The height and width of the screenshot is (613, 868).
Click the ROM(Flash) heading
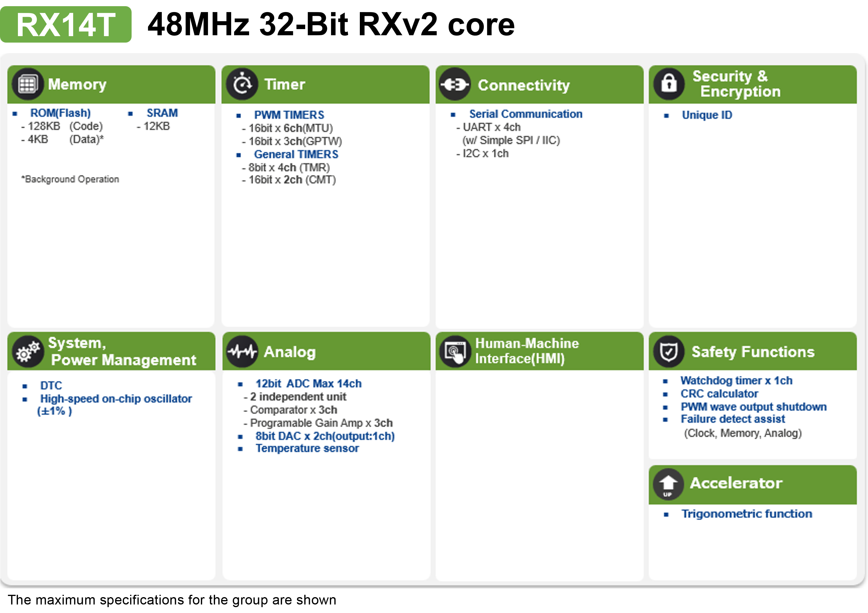pyautogui.click(x=61, y=113)
